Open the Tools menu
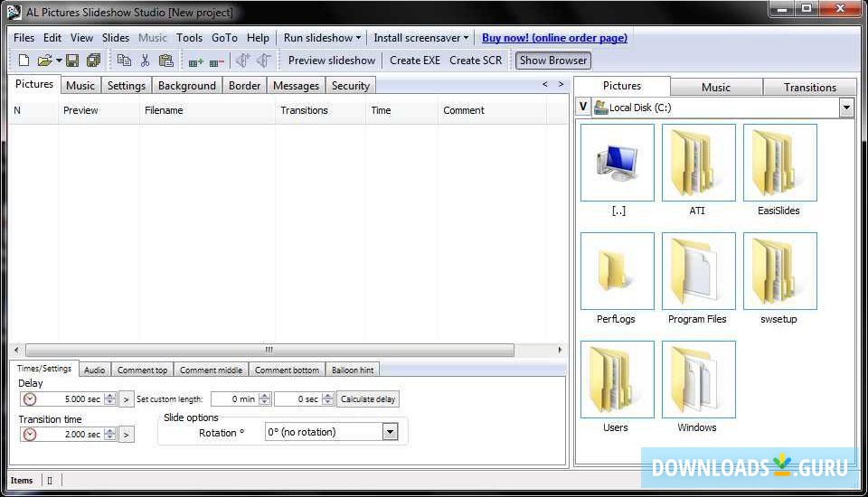 coord(189,38)
